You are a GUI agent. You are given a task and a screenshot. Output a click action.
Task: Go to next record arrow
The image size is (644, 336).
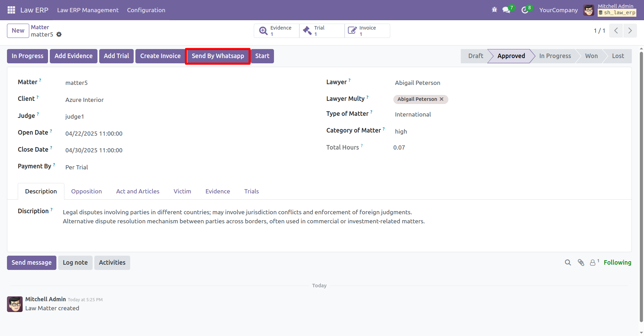point(630,31)
